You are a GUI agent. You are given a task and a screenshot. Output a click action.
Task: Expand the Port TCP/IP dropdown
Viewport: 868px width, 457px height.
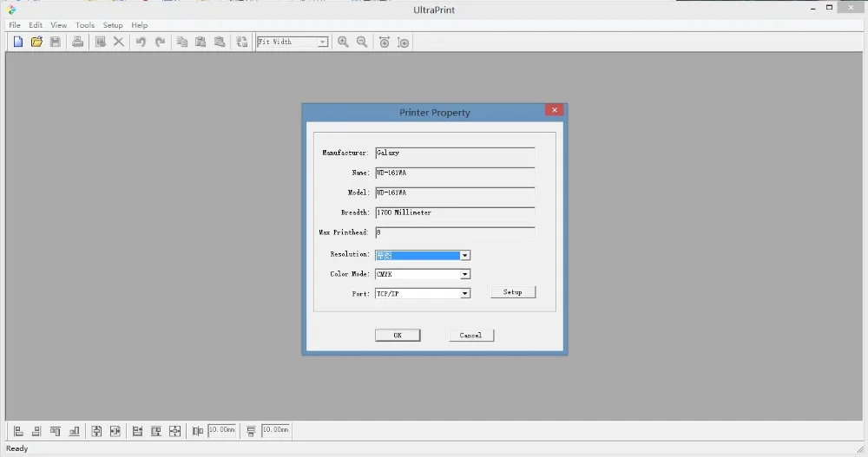[465, 293]
